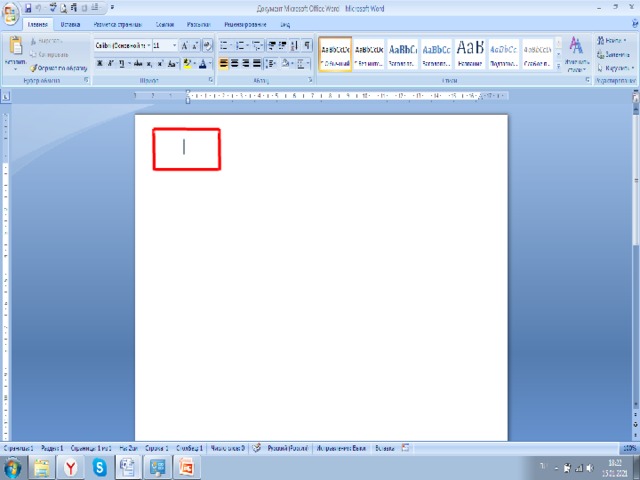Toggle show paragraph marks (¶)

click(x=306, y=46)
